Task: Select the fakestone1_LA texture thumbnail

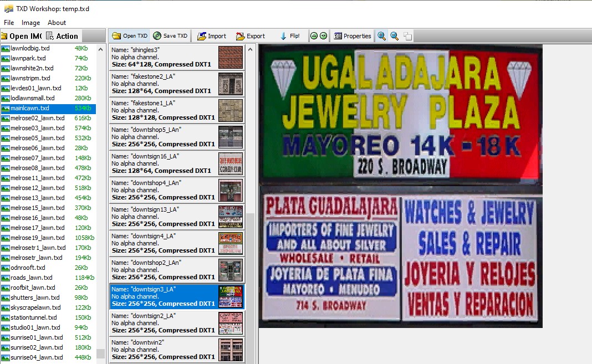Action: click(x=230, y=110)
